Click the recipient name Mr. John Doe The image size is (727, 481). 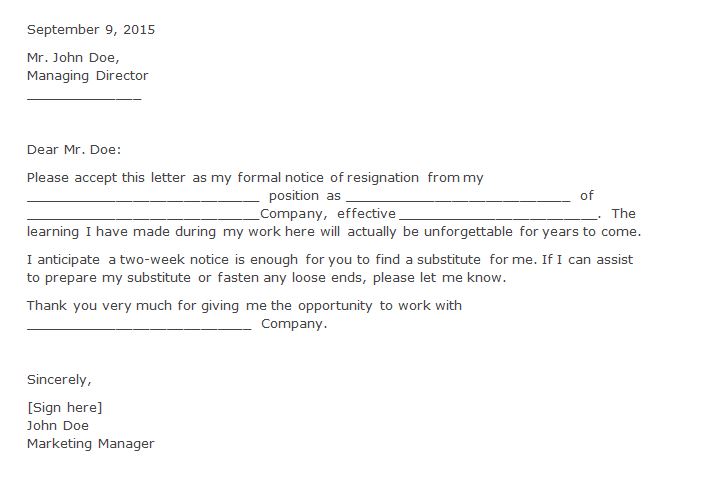click(73, 58)
